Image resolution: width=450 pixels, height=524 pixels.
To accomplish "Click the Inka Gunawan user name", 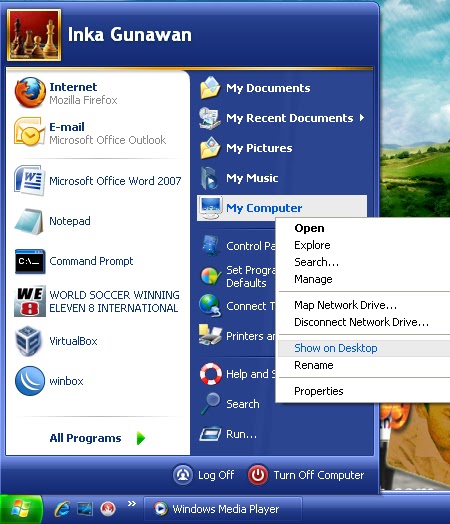I will [130, 34].
